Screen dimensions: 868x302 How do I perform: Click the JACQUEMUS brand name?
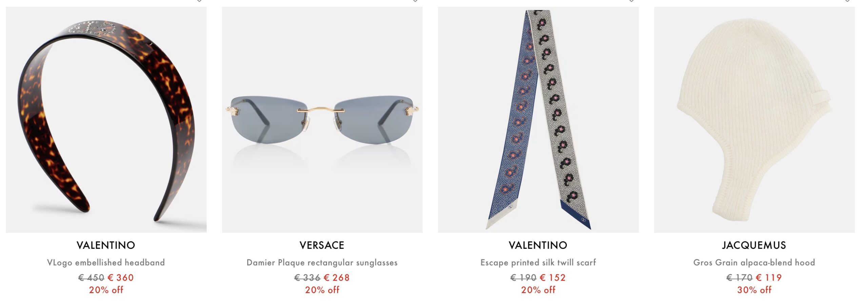point(754,245)
